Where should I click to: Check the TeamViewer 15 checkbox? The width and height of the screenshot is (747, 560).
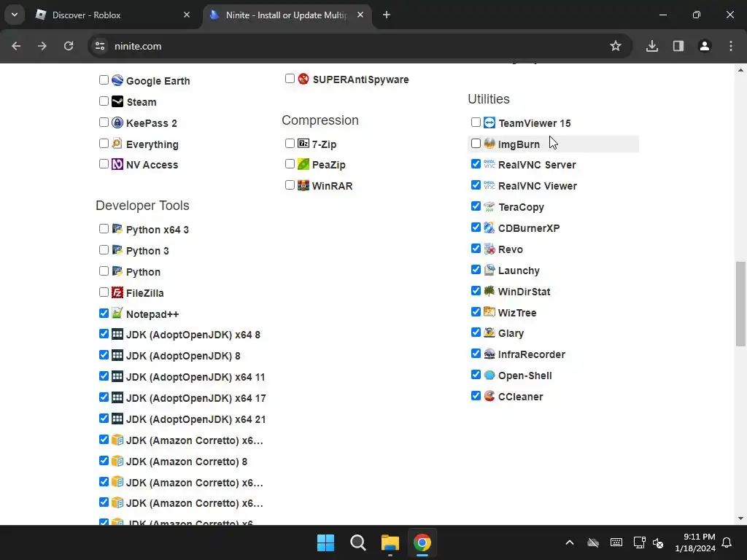click(x=476, y=122)
